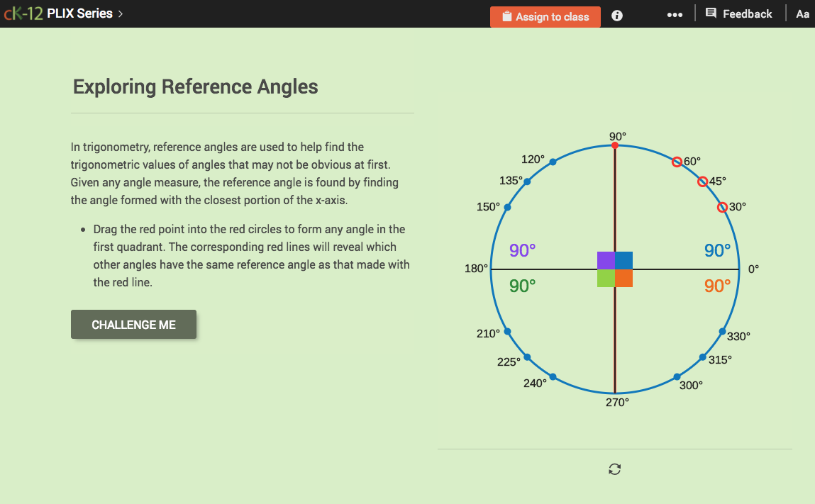Click the purple color square at the circle's center
Image resolution: width=815 pixels, height=504 pixels.
605,260
